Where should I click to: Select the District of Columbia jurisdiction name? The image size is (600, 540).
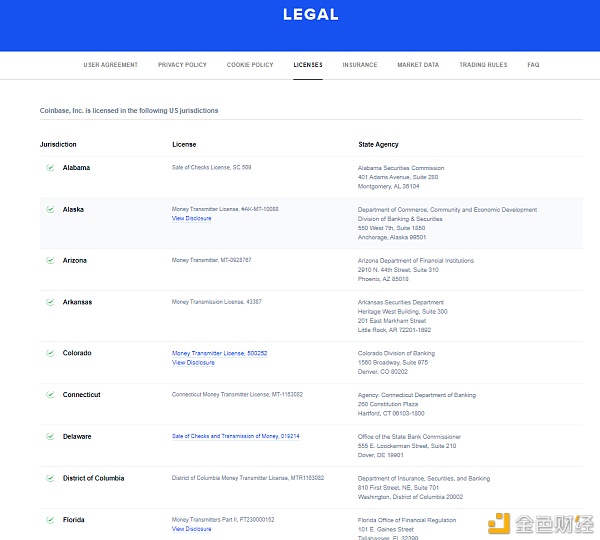coord(93,478)
